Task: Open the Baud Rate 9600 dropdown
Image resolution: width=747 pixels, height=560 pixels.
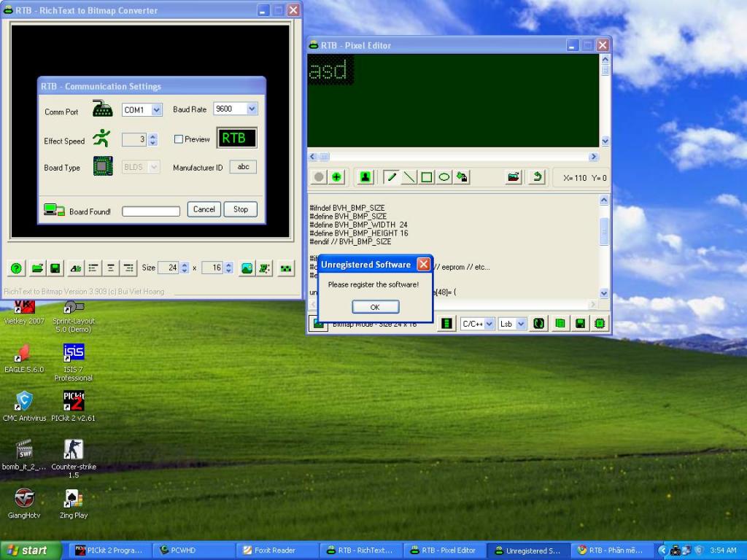Action: (252, 109)
